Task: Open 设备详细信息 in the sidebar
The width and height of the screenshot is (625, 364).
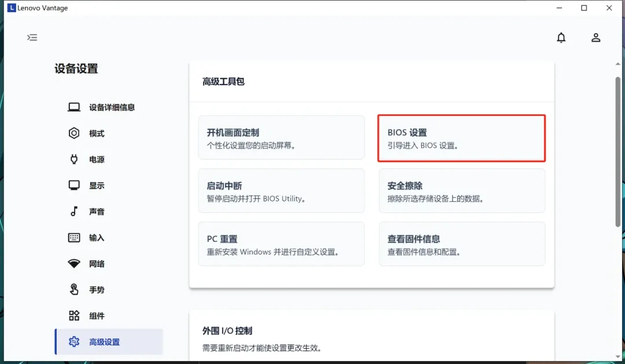Action: (x=109, y=107)
